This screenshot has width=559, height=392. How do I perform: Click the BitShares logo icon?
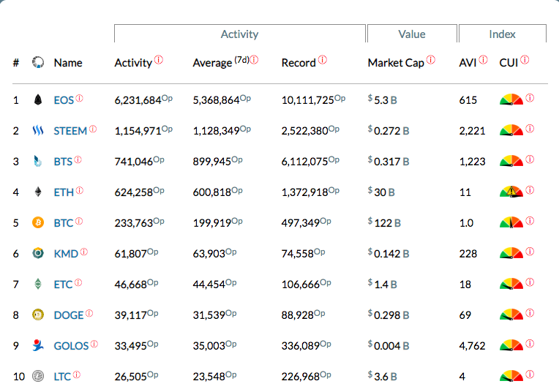(x=38, y=161)
